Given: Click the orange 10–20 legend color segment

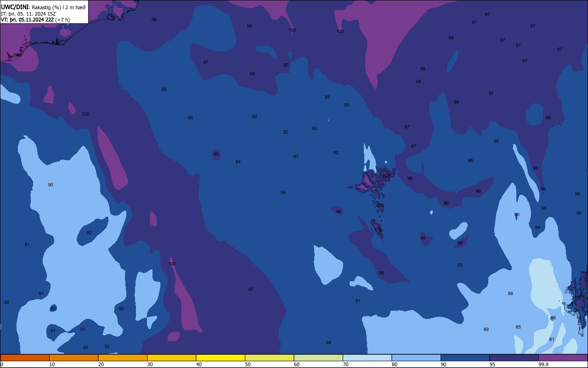Looking at the screenshot, I should pyautogui.click(x=73, y=357).
